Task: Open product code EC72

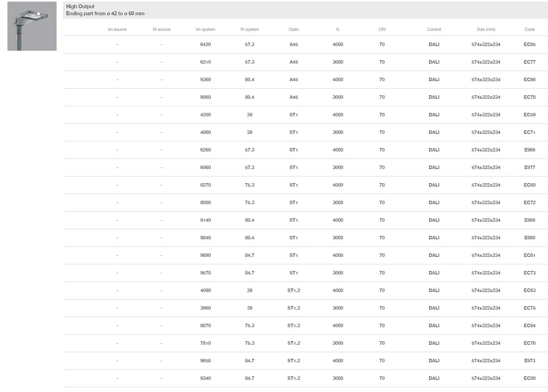Action: 529,203
